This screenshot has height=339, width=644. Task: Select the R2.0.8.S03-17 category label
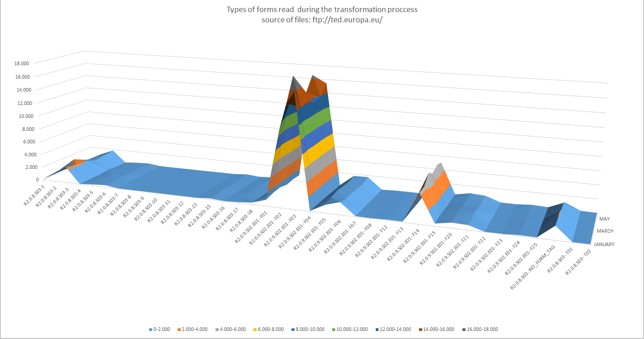pos(227,218)
